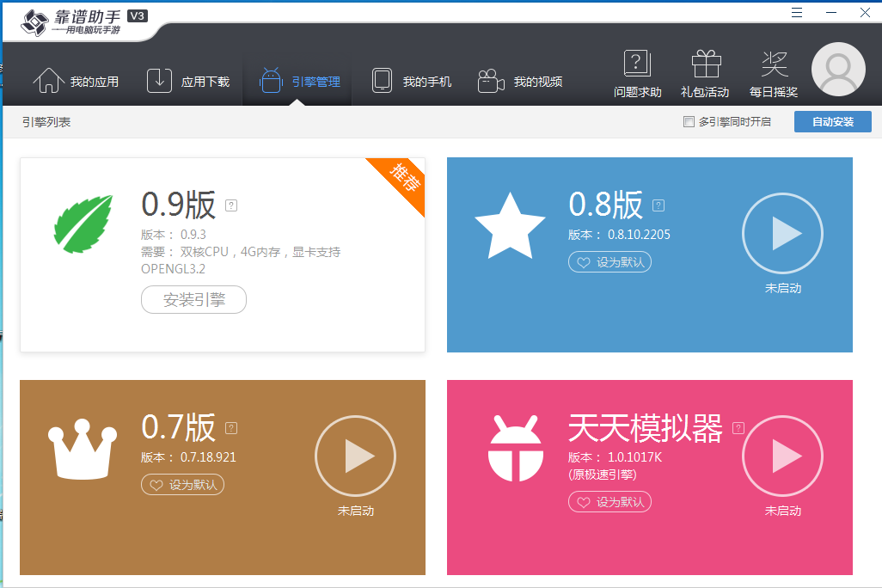Click the 每日摇奖 lottery icon

click(774, 74)
